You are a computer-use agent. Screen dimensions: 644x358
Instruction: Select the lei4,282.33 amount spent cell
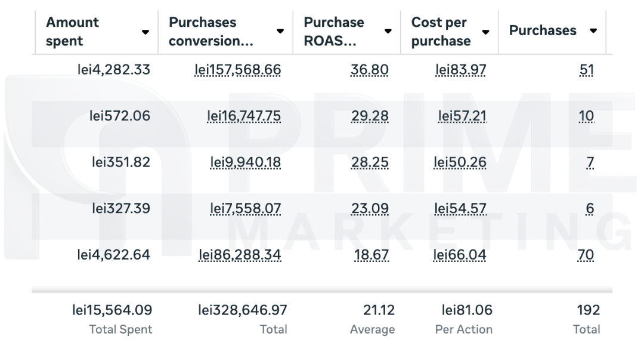114,70
